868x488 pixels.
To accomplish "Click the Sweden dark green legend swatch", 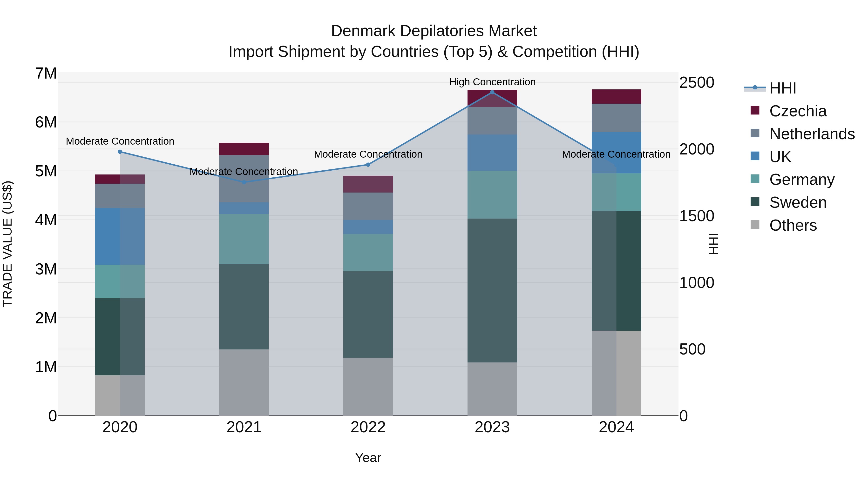I will pyautogui.click(x=755, y=202).
